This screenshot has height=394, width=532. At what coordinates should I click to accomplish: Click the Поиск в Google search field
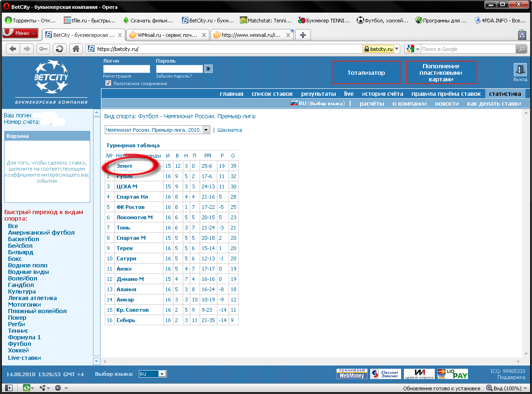point(468,49)
